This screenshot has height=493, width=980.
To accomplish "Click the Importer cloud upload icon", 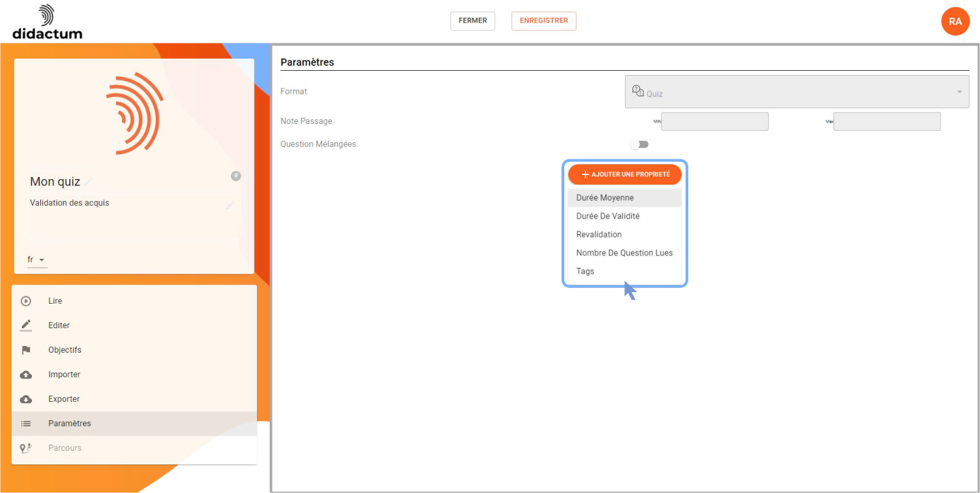I will (26, 375).
